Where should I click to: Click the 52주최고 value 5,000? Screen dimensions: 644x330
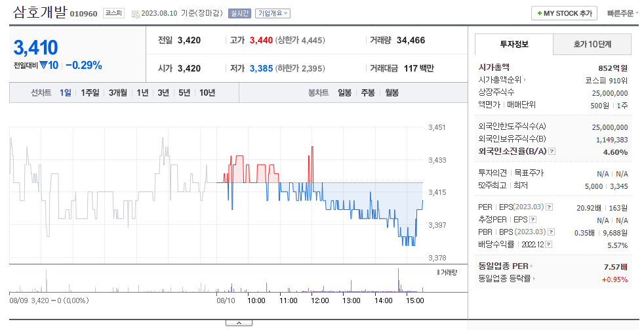tap(594, 186)
